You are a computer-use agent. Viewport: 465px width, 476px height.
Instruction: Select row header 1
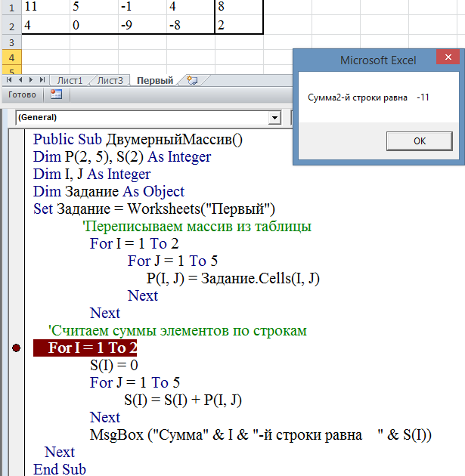tap(11, 8)
